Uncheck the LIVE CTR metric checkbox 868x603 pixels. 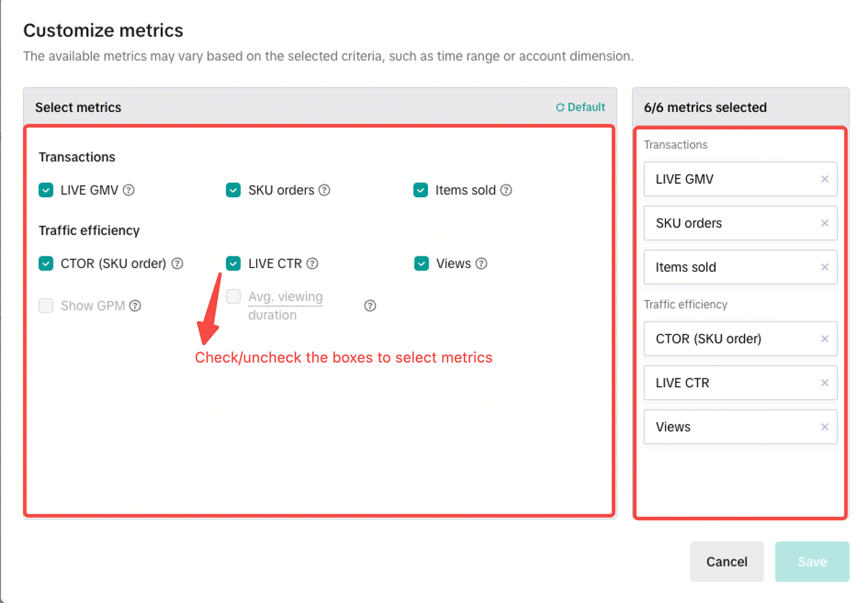(233, 264)
